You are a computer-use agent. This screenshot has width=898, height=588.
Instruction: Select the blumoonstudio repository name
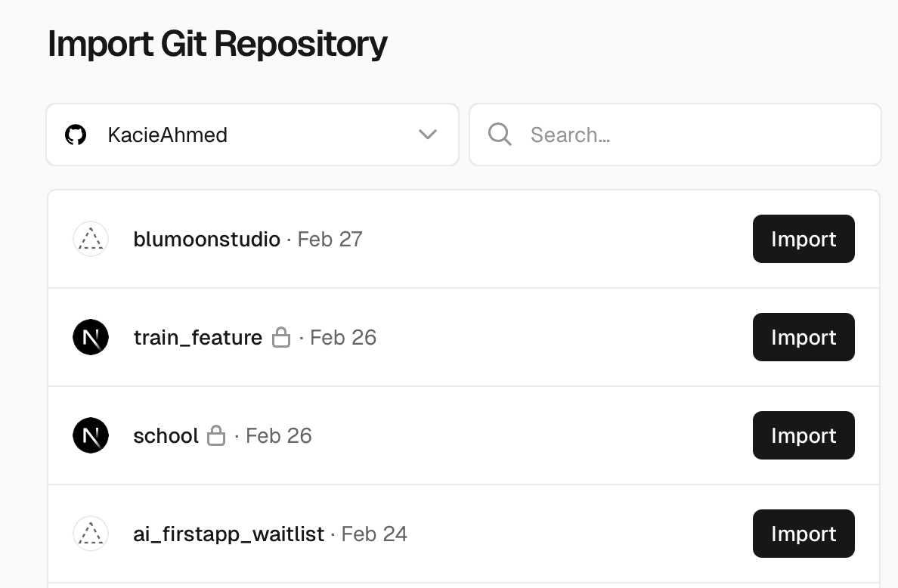click(206, 239)
